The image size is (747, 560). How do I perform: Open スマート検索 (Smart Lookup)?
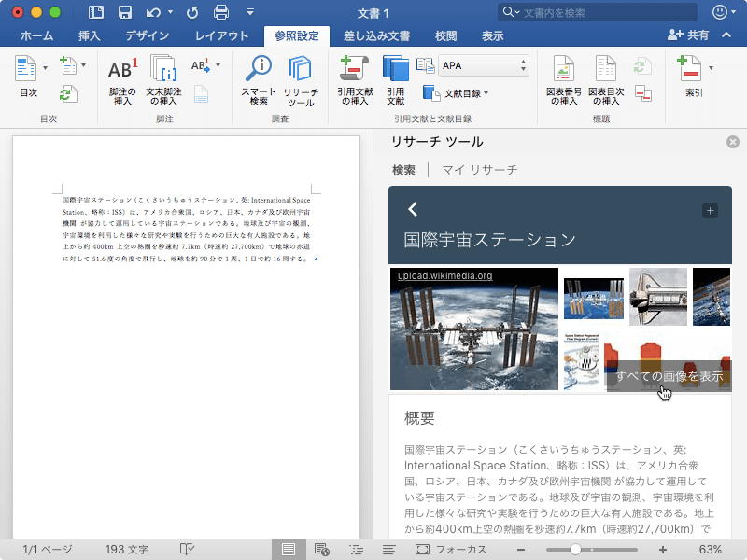tap(259, 80)
